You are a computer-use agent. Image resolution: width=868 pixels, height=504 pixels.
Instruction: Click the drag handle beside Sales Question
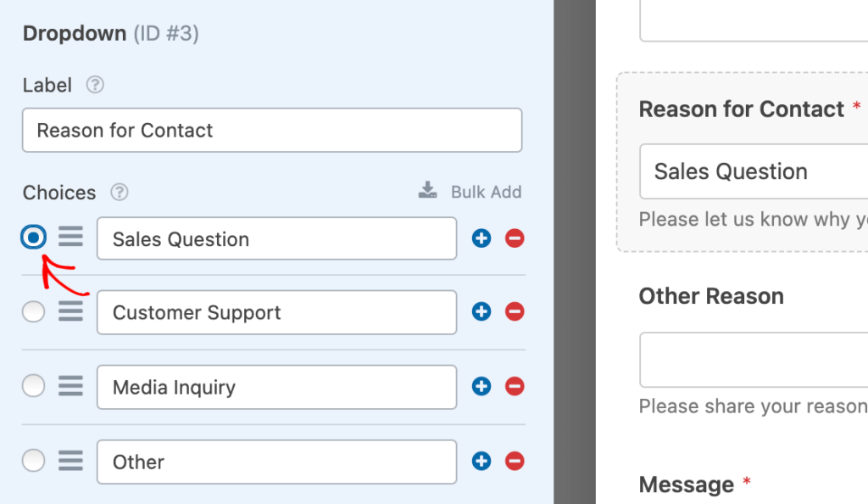71,238
